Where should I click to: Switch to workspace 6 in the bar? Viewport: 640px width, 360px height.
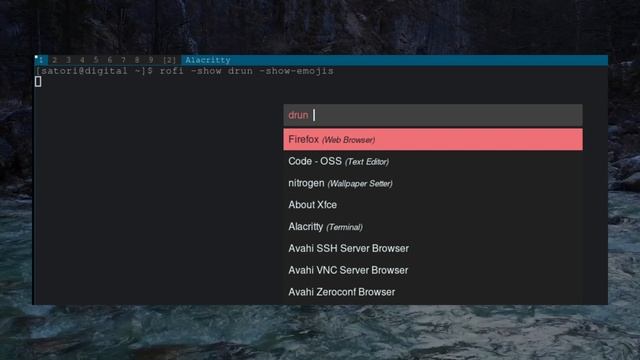point(110,60)
